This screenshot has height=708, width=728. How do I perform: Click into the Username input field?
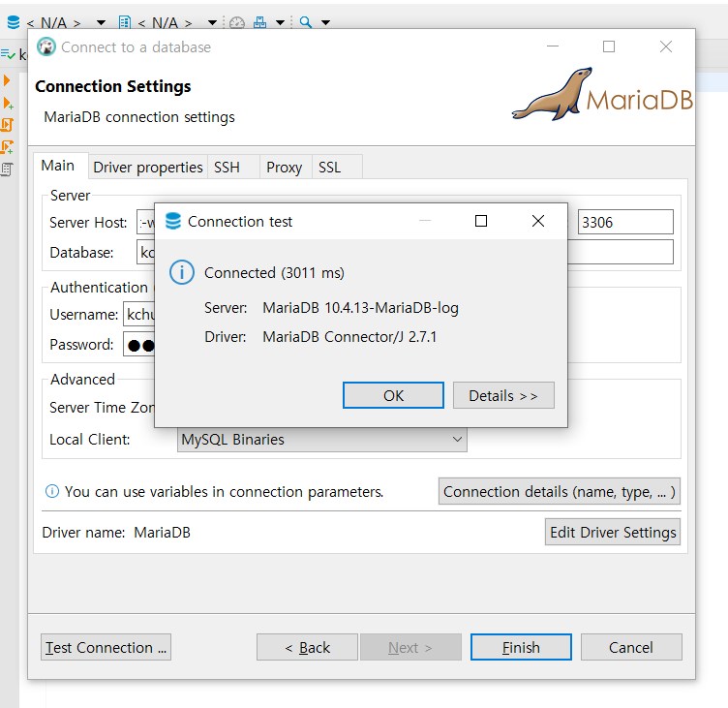[x=138, y=315]
